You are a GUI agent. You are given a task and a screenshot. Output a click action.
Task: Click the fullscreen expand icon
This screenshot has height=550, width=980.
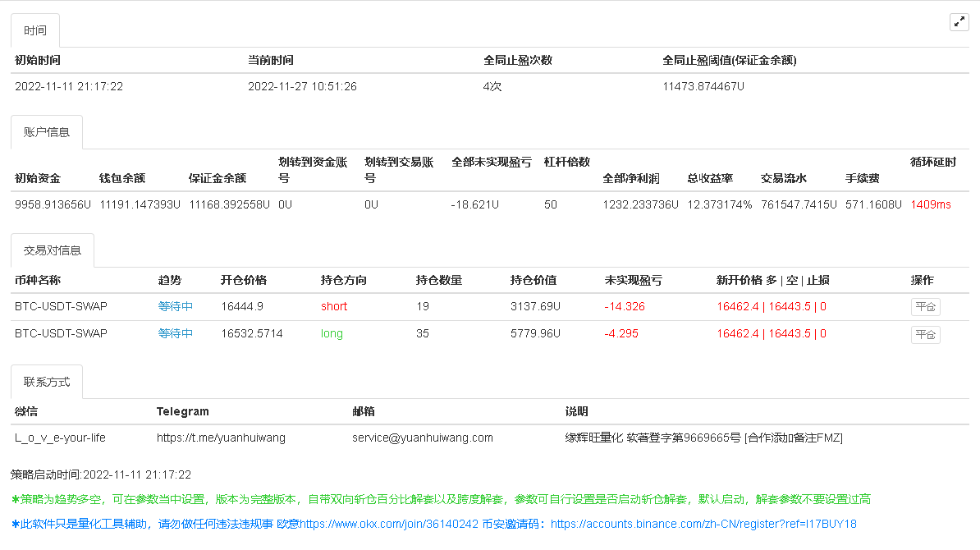tap(959, 22)
